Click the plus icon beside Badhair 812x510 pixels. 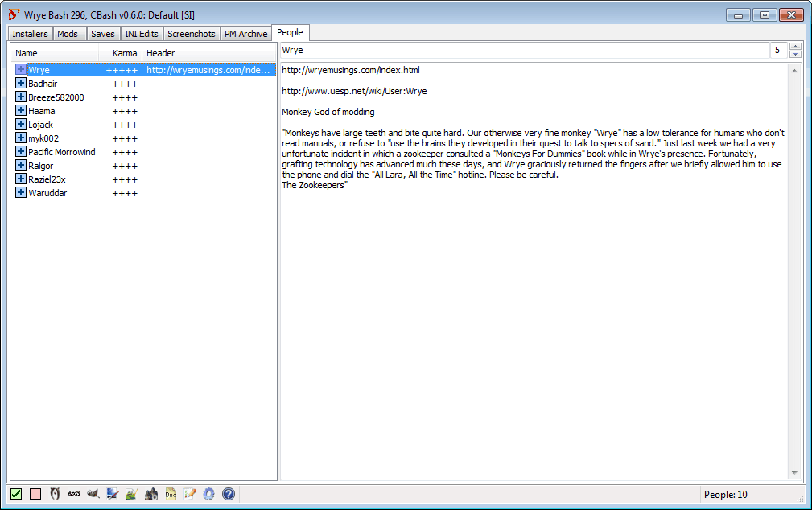pyautogui.click(x=21, y=83)
